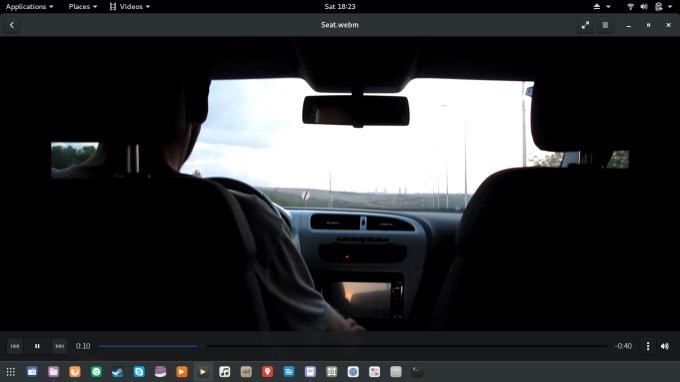Open the blue globe web app in dock

pyautogui.click(x=353, y=372)
